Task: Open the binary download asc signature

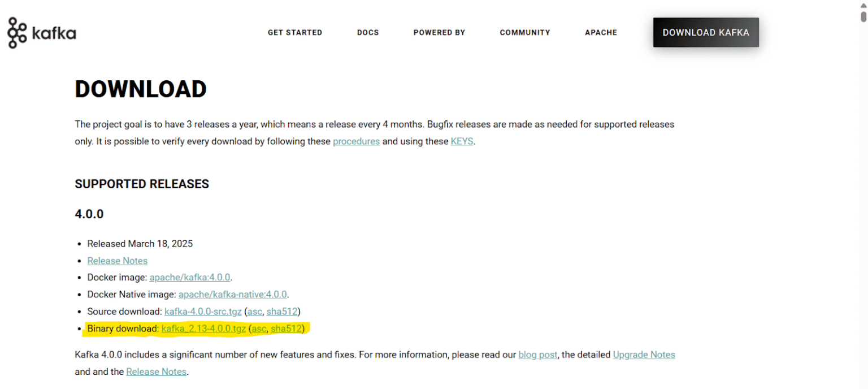Action: (x=259, y=329)
